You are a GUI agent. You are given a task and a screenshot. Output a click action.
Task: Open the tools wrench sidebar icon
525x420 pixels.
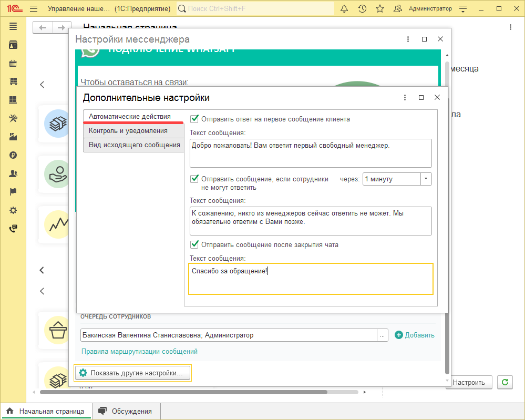pos(13,118)
